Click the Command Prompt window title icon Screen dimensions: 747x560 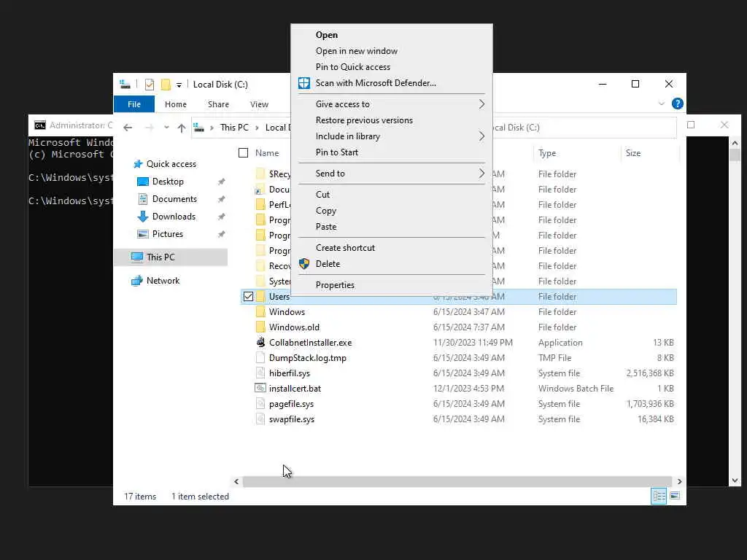[40, 125]
